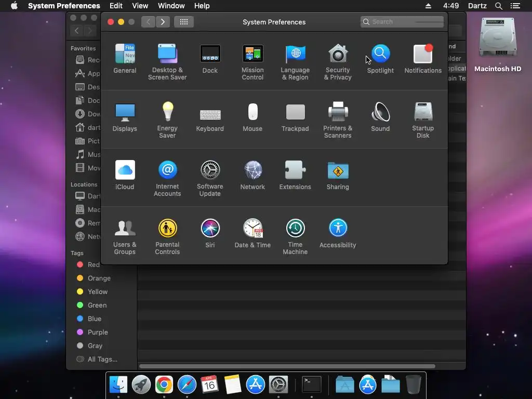Open Mission Control preferences
This screenshot has height=399, width=532.
(252, 62)
